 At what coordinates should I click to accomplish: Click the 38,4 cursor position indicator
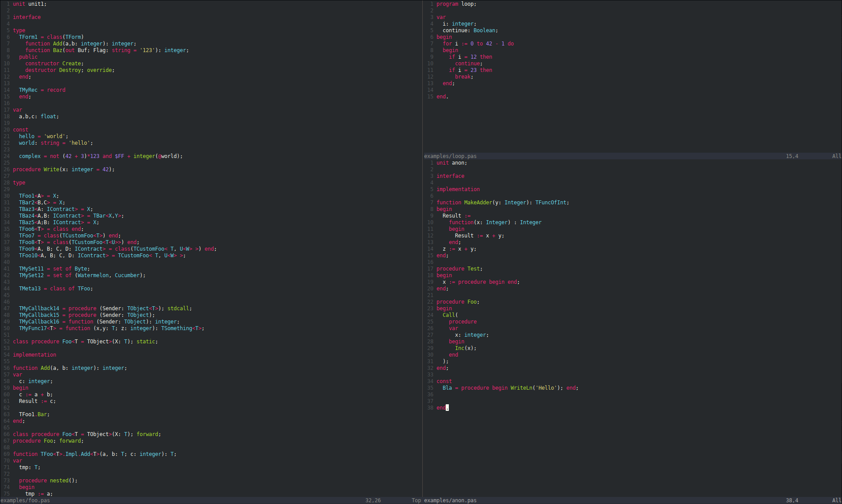792,500
